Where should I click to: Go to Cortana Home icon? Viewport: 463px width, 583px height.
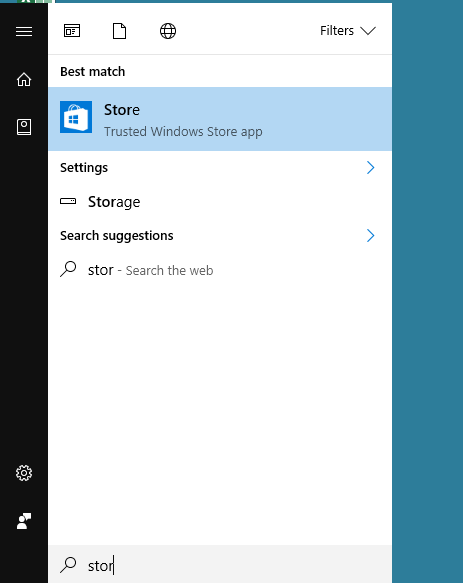pos(24,79)
